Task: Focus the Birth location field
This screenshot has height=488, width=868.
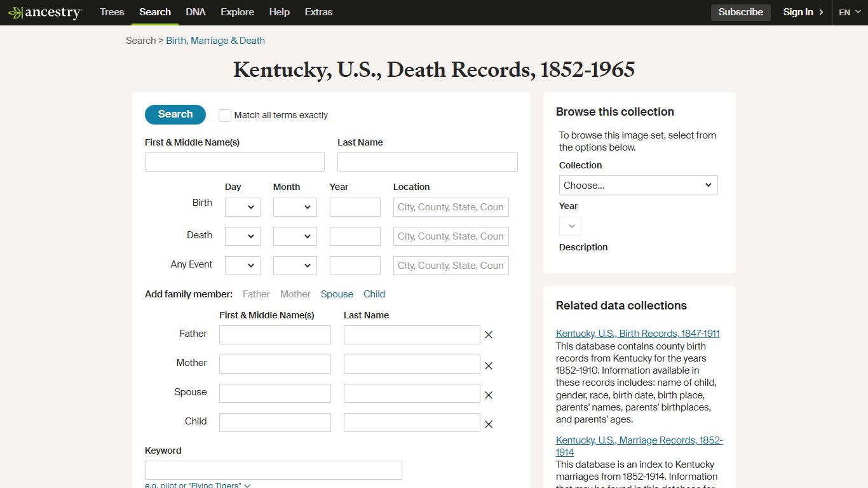Action: pos(451,207)
